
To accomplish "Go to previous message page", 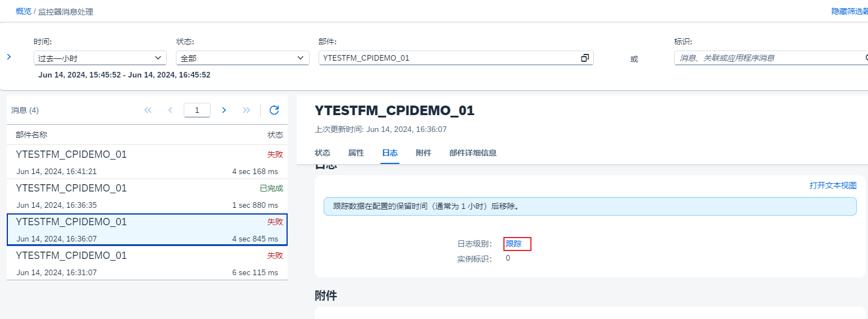I will pyautogui.click(x=170, y=110).
